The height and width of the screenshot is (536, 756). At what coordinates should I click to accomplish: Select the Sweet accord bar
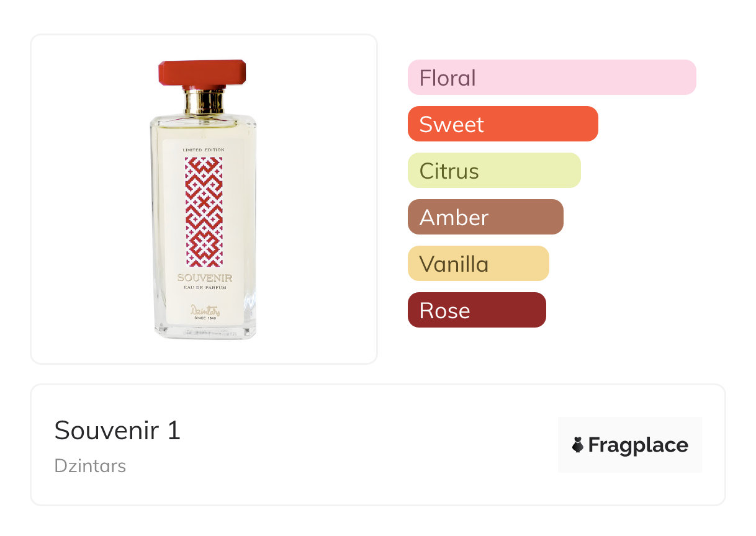pos(502,124)
